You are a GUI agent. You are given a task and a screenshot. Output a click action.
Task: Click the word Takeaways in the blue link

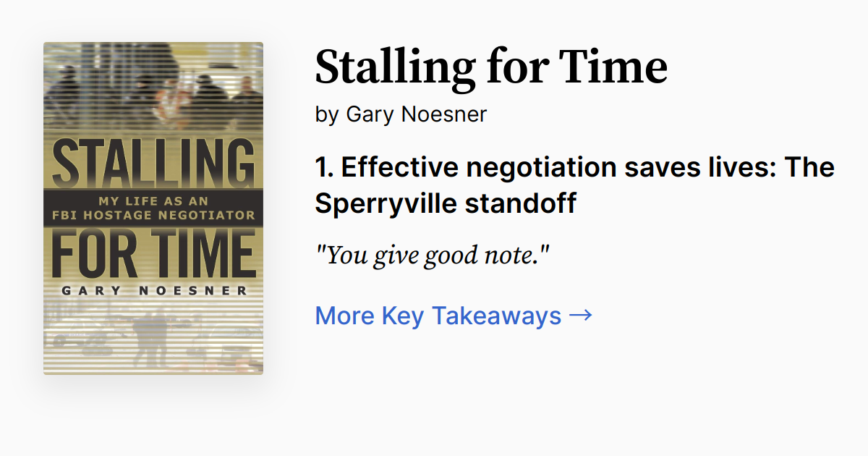[x=496, y=316]
